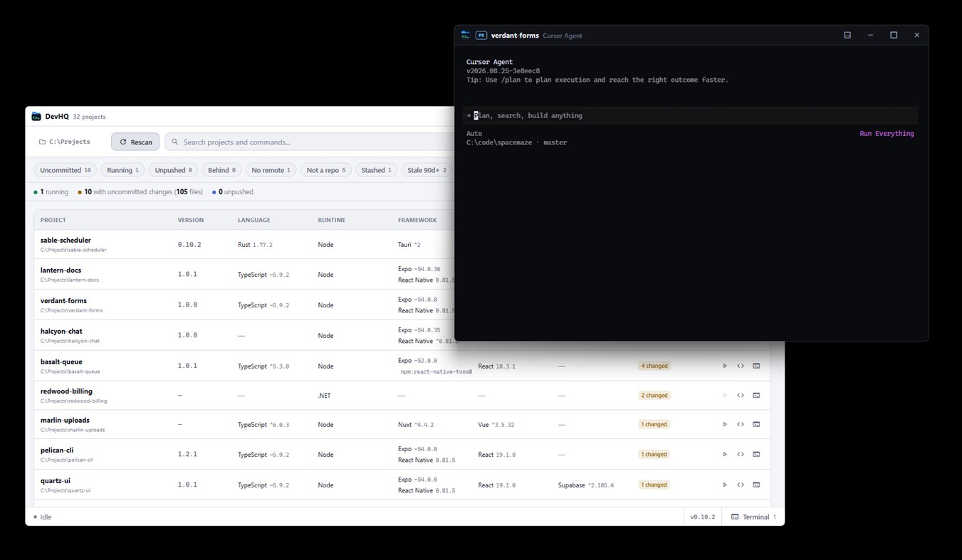Toggle the Uncommitted filter chip
962x560 pixels.
[x=65, y=170]
